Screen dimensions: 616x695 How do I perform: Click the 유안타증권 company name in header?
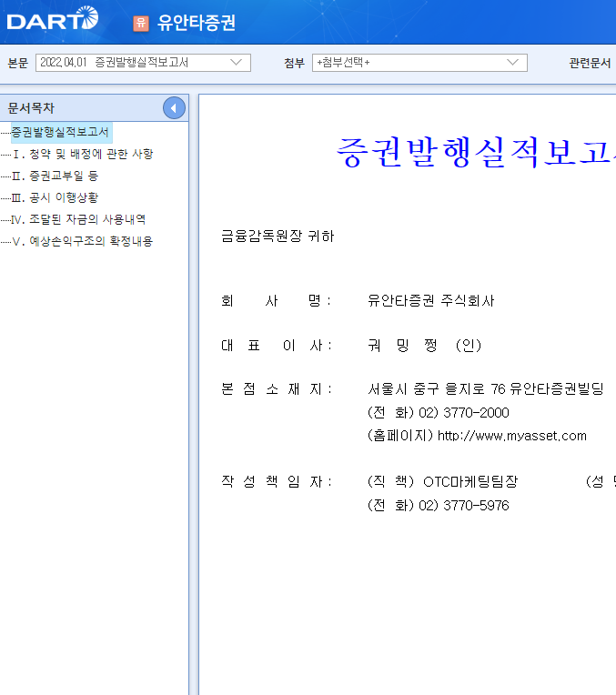[196, 23]
